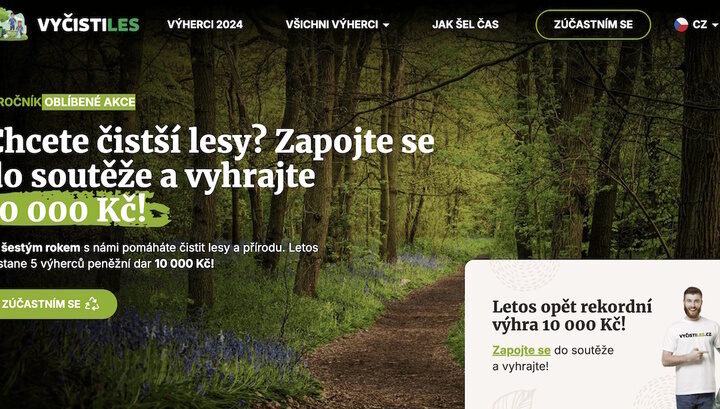The width and height of the screenshot is (720, 409).
Task: Click the VYČISTILES site name
Action: (x=88, y=24)
